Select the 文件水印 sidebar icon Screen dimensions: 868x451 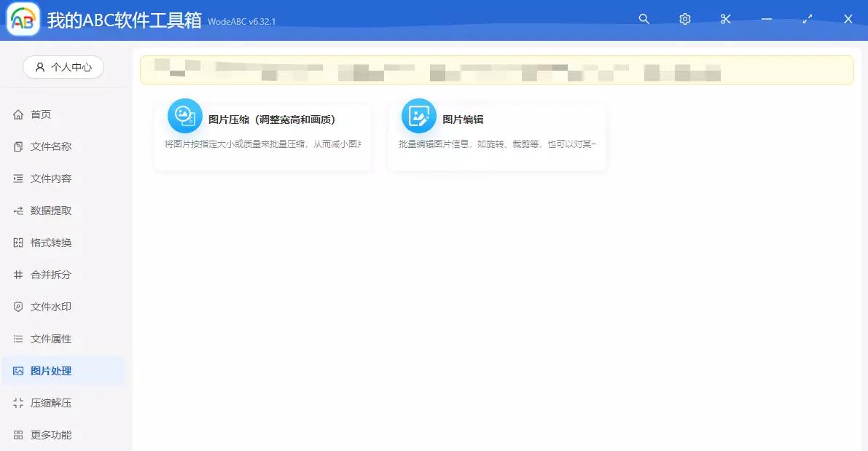(x=17, y=307)
